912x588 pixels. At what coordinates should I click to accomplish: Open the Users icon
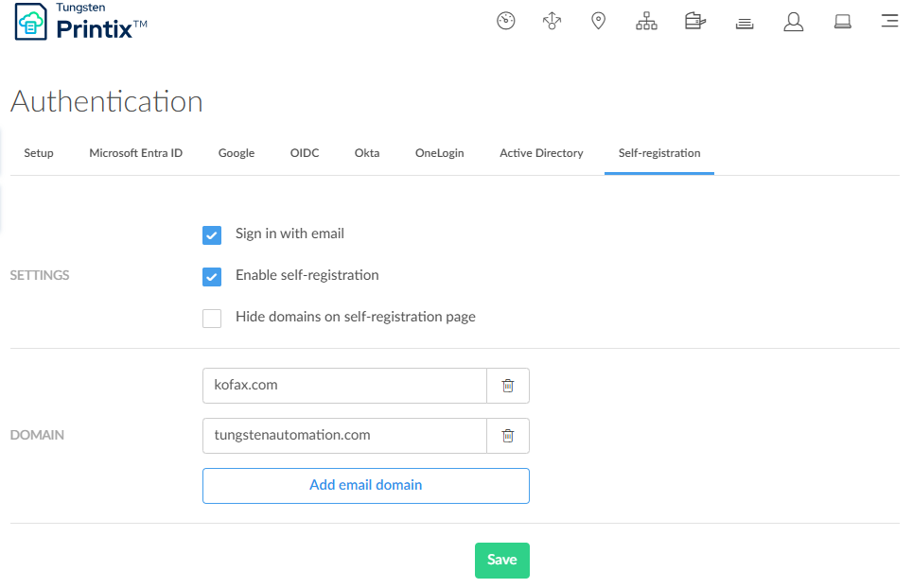tap(793, 21)
